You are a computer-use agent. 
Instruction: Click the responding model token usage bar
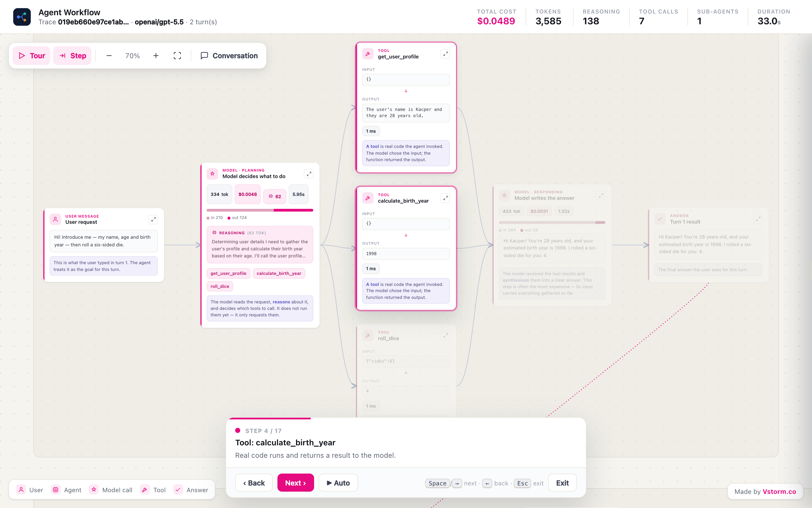[552, 222]
